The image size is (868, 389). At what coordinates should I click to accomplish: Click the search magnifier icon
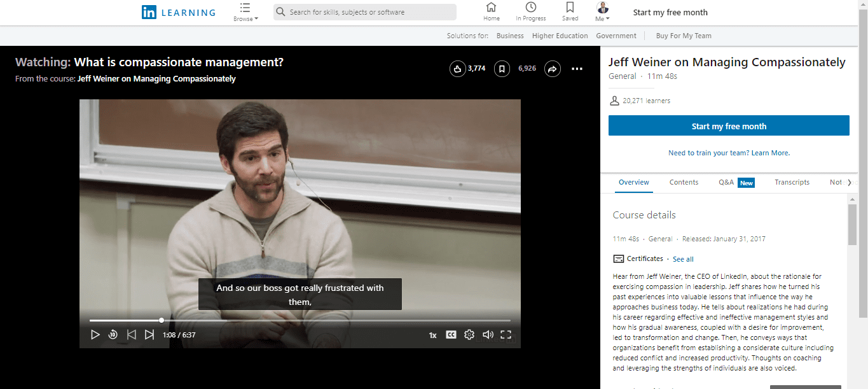[x=281, y=12]
